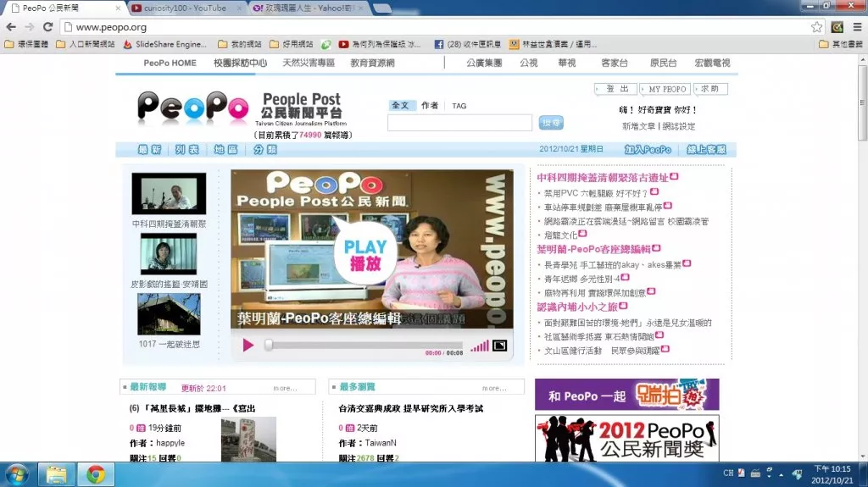This screenshot has height=487, width=868.
Task: Toggle fullscreen icon on video player
Action: pyautogui.click(x=499, y=346)
